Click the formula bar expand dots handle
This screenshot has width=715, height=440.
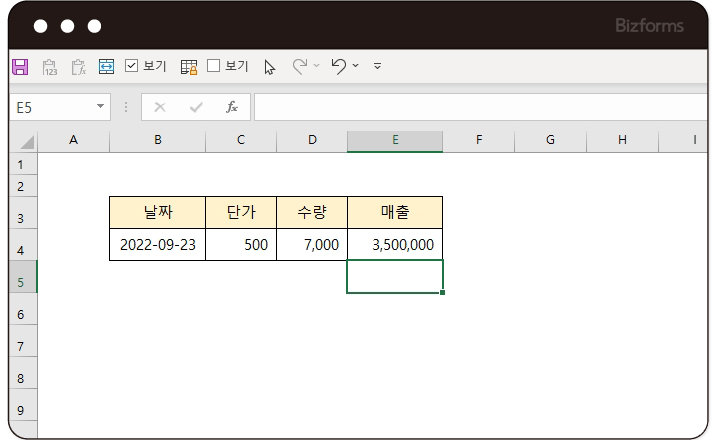126,107
